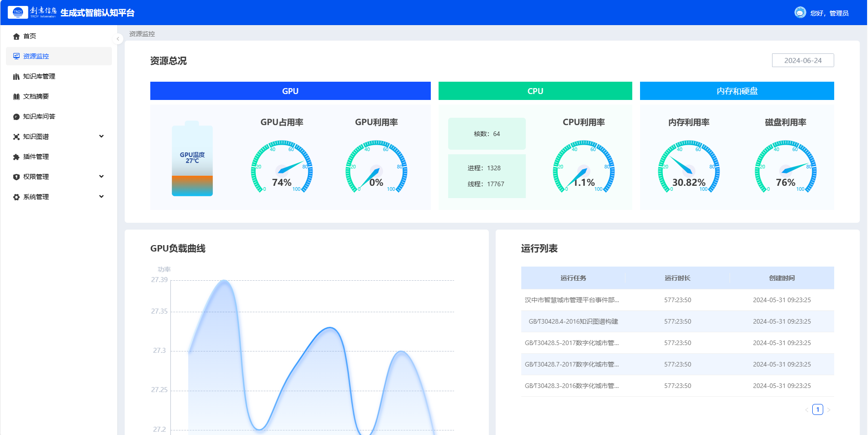Click the 运行任务 column header

point(573,278)
